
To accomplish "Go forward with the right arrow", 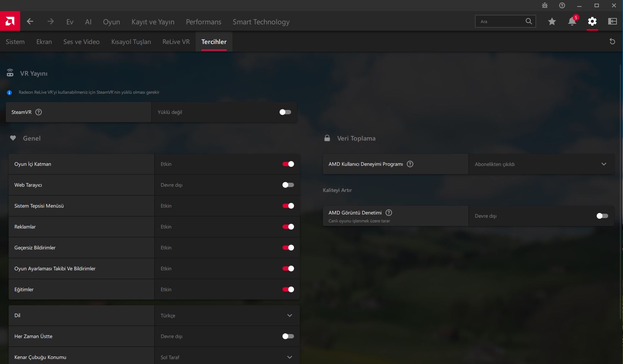I will pyautogui.click(x=50, y=22).
